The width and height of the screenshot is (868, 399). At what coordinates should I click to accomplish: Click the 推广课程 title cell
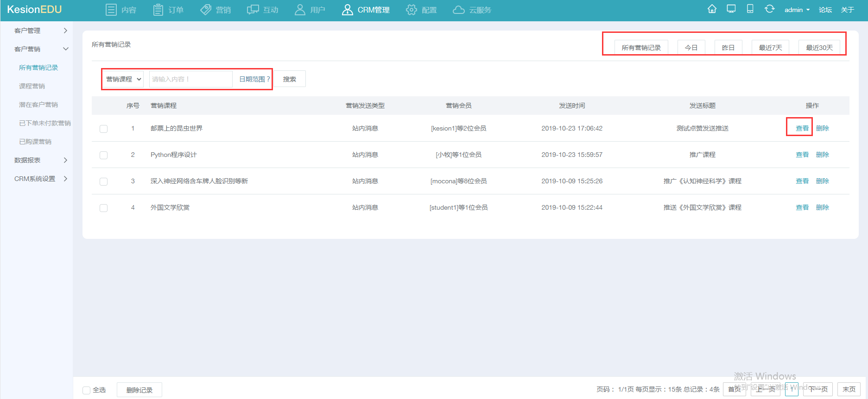(x=703, y=155)
